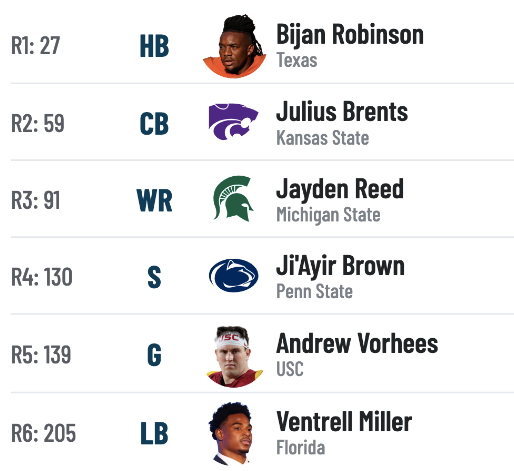The width and height of the screenshot is (514, 471).
Task: Click the Michigan State school name
Action: point(328,215)
